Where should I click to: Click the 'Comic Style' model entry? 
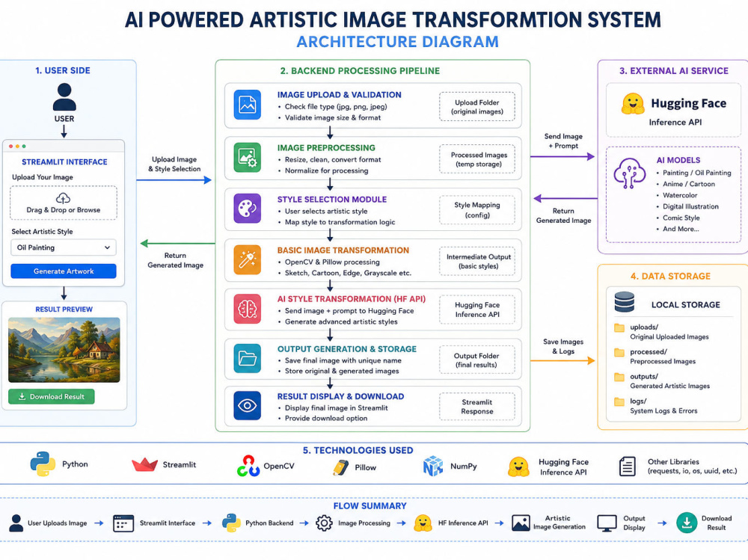[681, 218]
